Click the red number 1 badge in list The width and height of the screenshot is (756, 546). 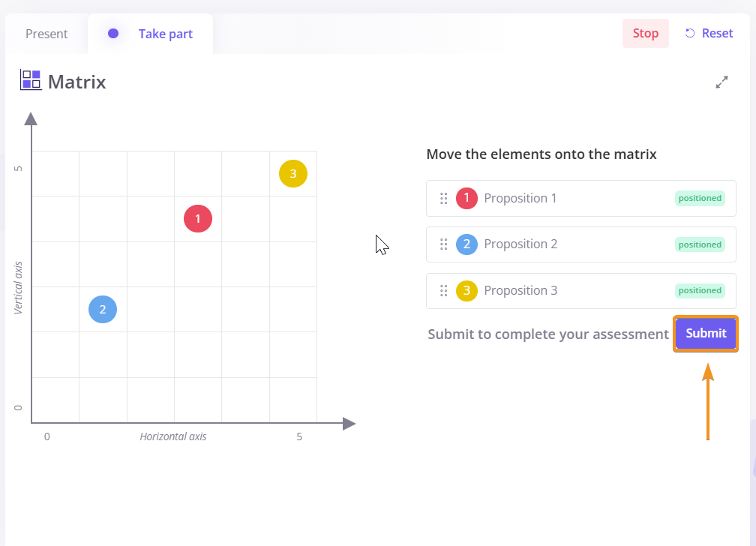(x=466, y=199)
